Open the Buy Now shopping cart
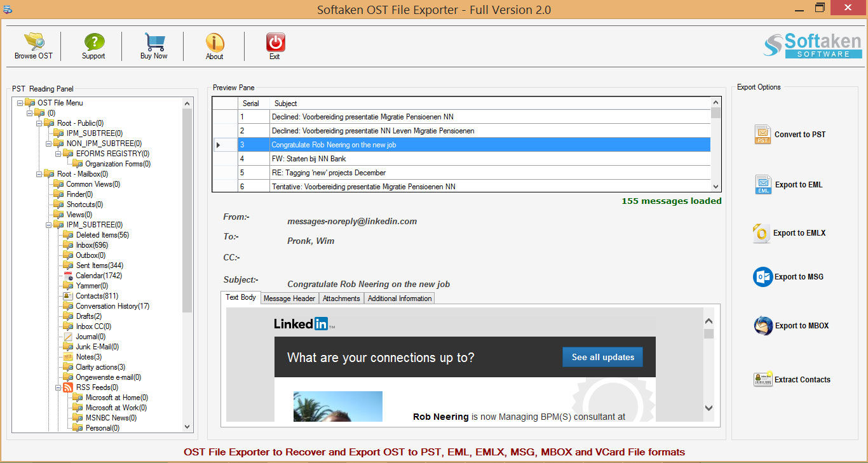The image size is (868, 463). [154, 46]
